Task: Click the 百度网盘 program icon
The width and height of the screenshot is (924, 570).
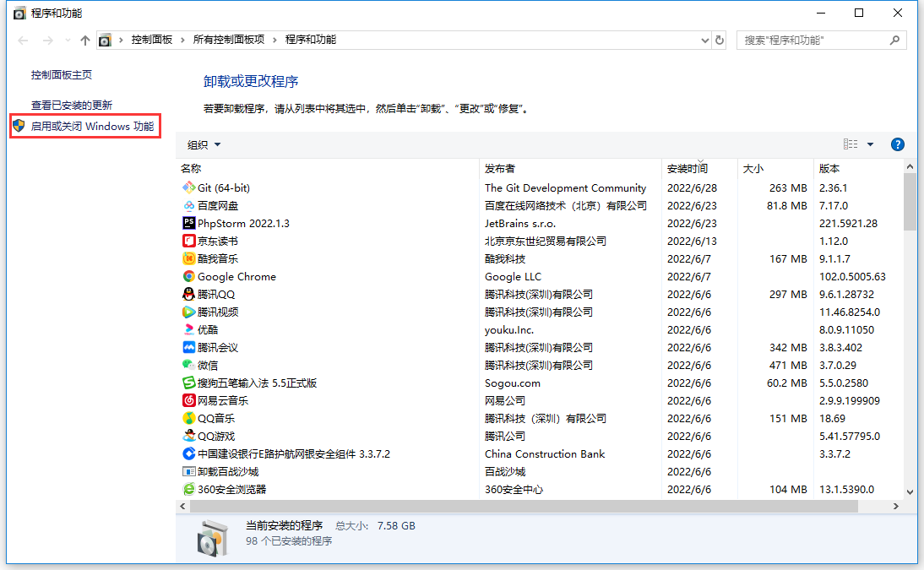Action: 188,206
